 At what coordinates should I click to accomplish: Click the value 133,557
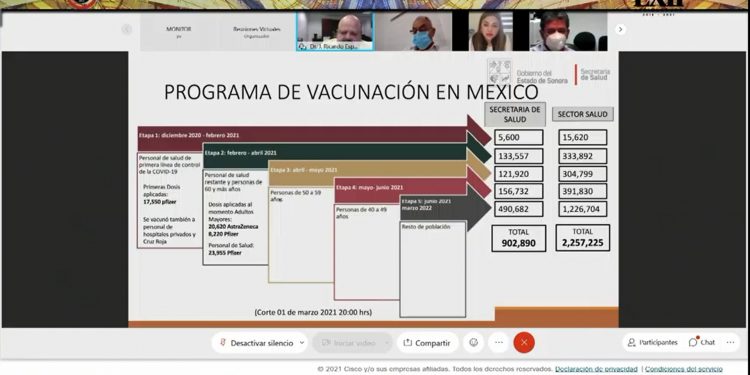click(x=518, y=156)
